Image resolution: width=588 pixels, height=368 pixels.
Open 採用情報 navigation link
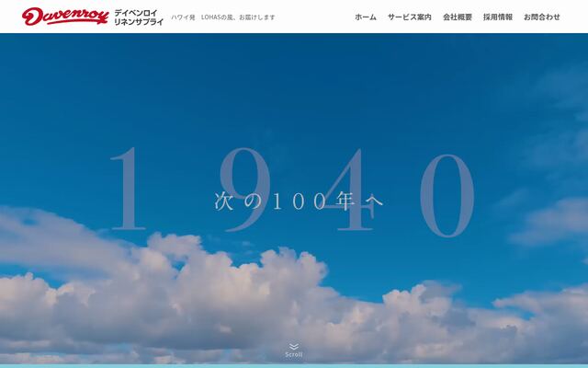pos(498,17)
